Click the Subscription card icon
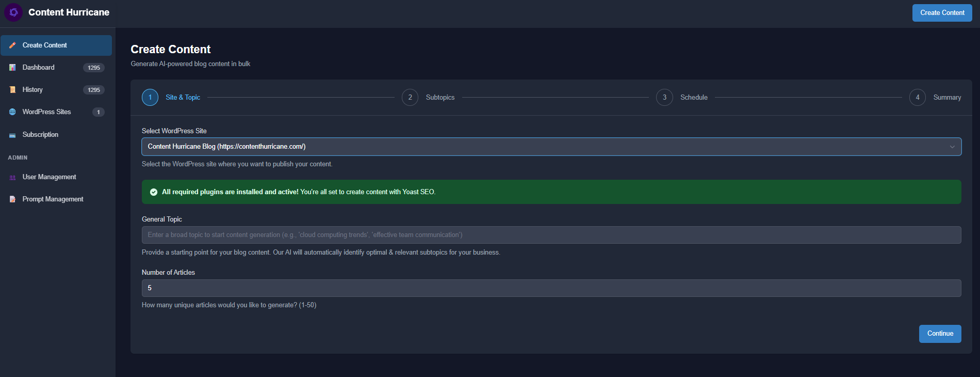 12,135
